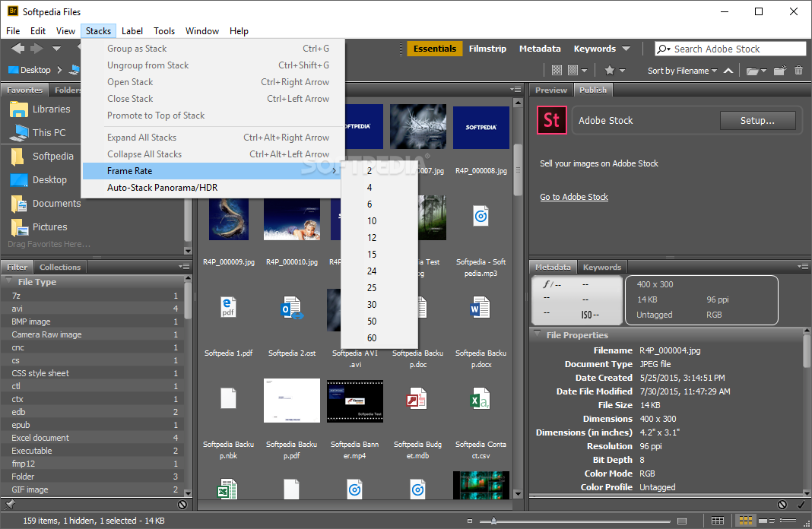Click the magnifier icon in search box
812x529 pixels.
pyautogui.click(x=662, y=49)
